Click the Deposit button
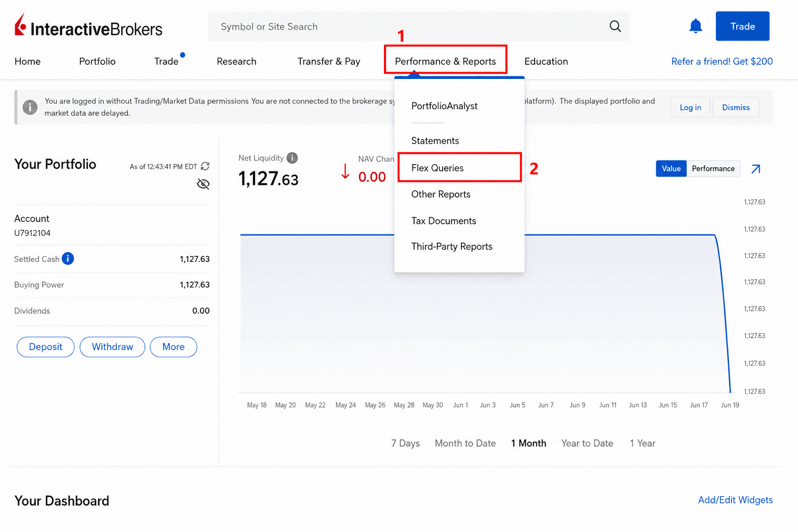The height and width of the screenshot is (532, 798). tap(46, 347)
